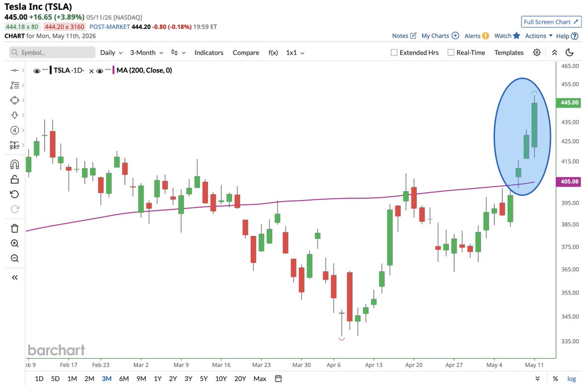The height and width of the screenshot is (388, 588).
Task: Click the trash can to delete drawings
Action: click(14, 228)
